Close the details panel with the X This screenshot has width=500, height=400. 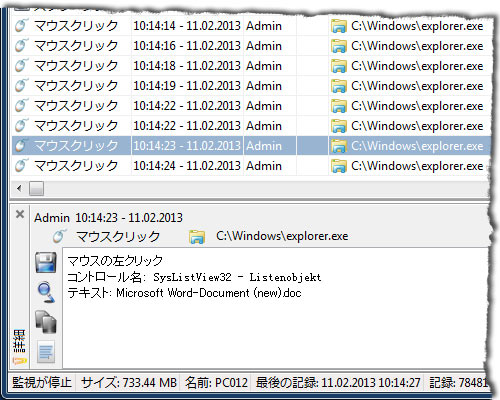[x=20, y=214]
